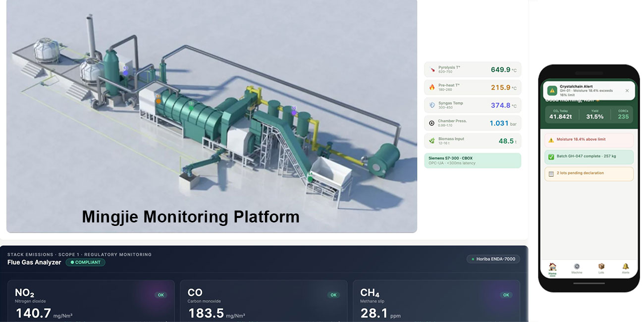Click the 48.5 t biomass reading
644x322 pixels.
coord(508,141)
